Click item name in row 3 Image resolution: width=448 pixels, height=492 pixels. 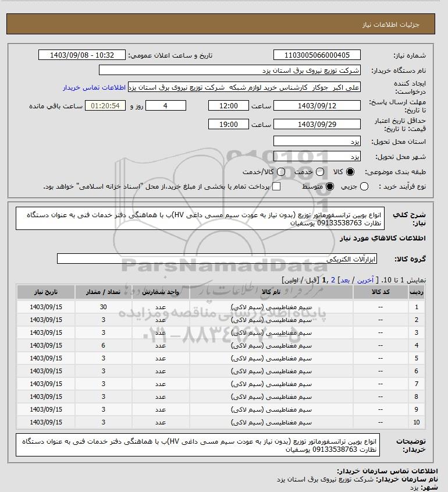pyautogui.click(x=272, y=332)
